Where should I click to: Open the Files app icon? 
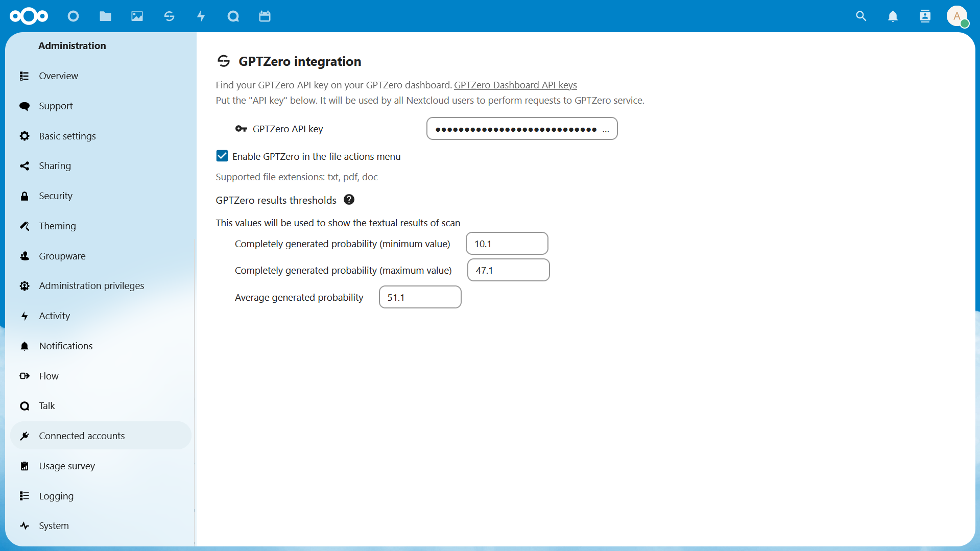coord(105,16)
